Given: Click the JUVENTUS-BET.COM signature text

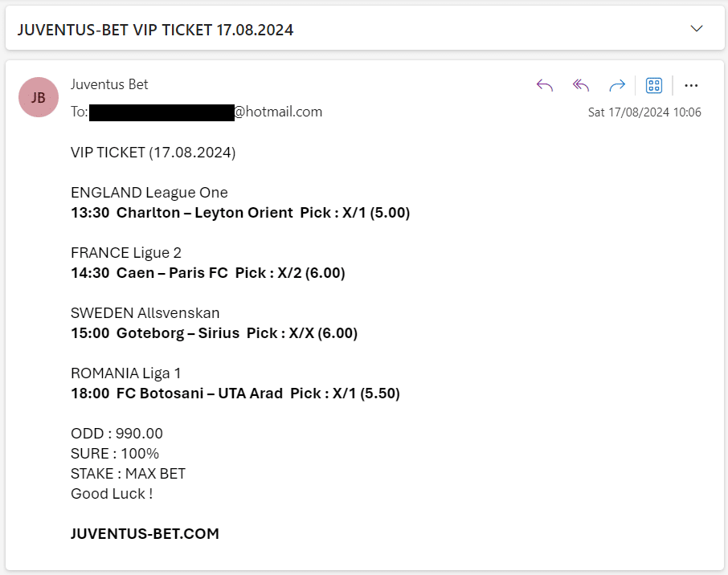Looking at the screenshot, I should (x=145, y=534).
